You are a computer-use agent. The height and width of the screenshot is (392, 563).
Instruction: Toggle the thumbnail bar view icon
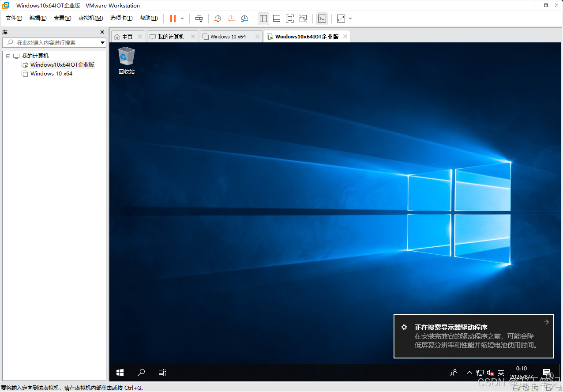(277, 19)
